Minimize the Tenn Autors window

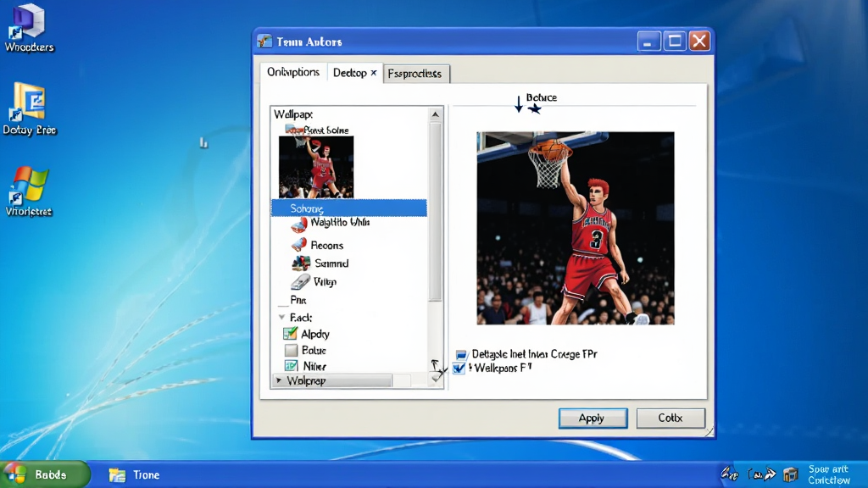[648, 42]
